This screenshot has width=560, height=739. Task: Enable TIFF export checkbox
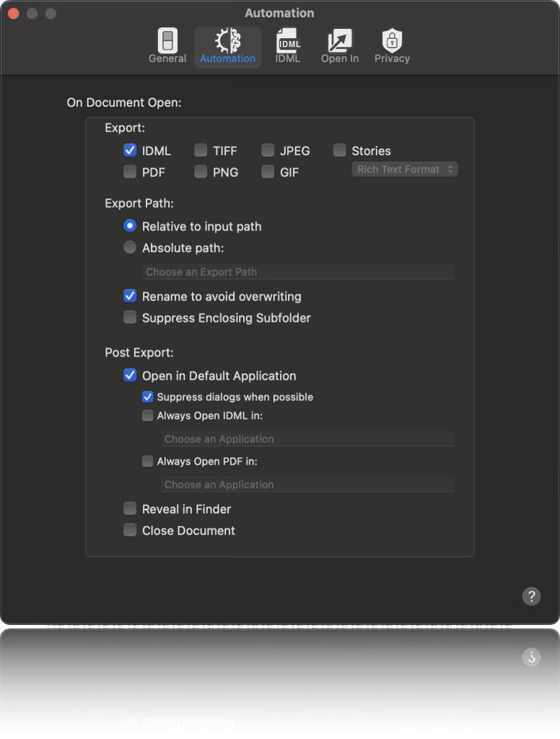click(x=201, y=150)
